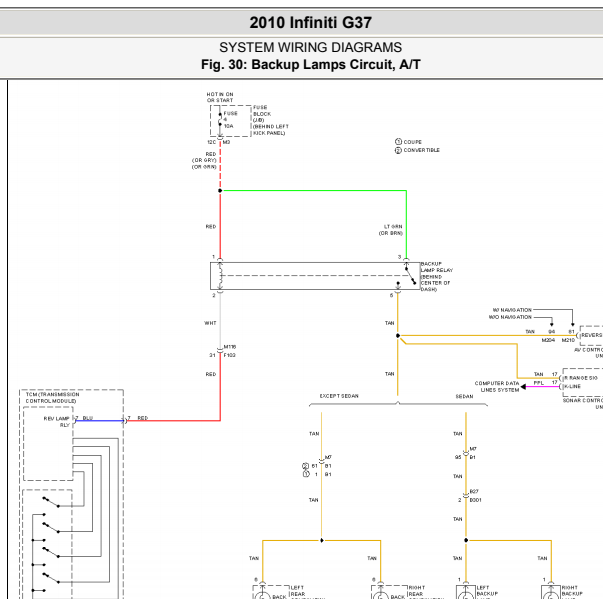Click the backup lamp relay box symbol

coord(315,276)
